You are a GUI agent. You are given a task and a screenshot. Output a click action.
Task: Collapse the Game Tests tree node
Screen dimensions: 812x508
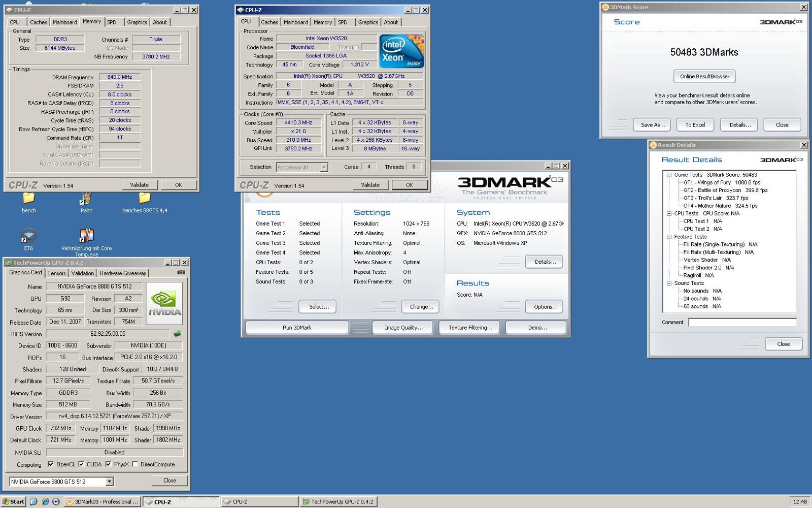point(669,175)
